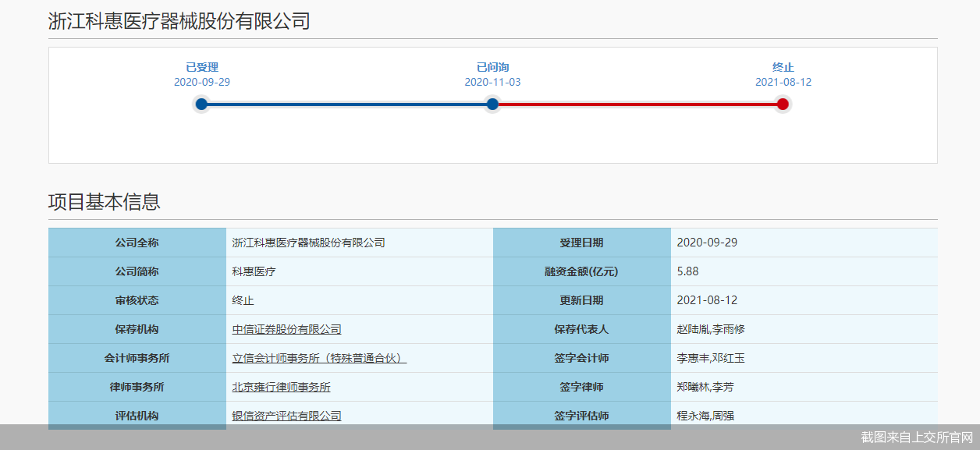Click the 签字会计师 header cell
The height and width of the screenshot is (450, 980).
(x=582, y=358)
